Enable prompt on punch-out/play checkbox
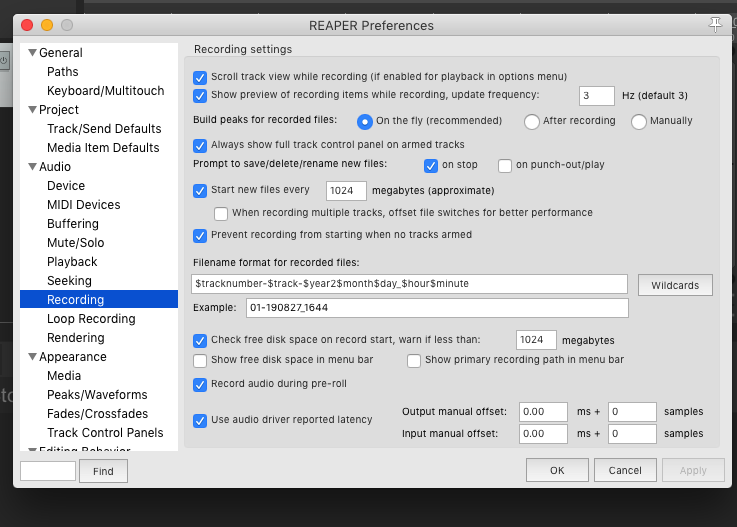The image size is (737, 527). click(x=505, y=165)
